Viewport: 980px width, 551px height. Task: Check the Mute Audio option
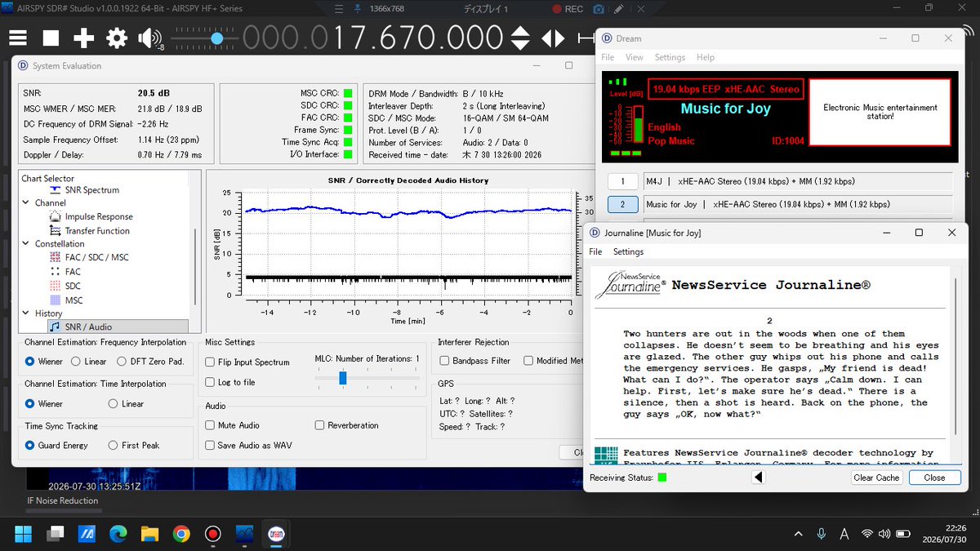(233, 425)
